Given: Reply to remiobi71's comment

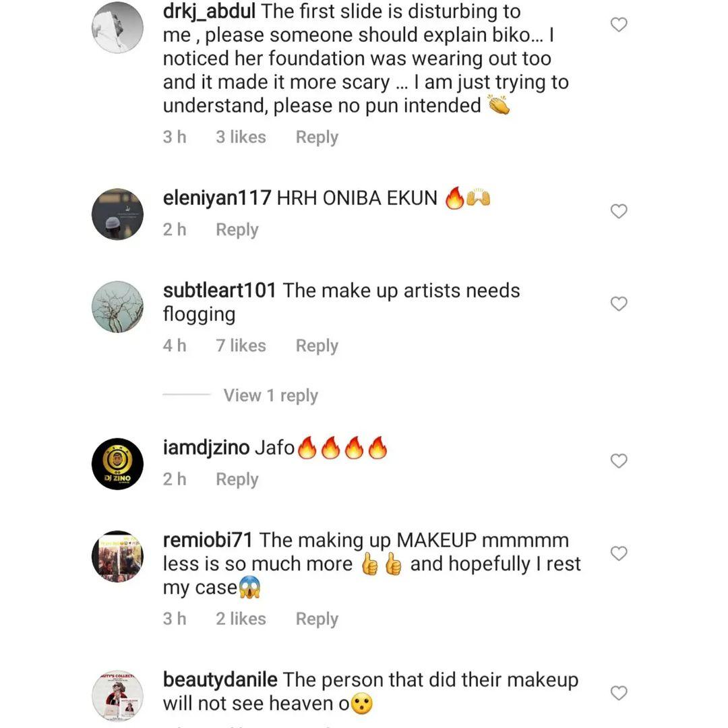Looking at the screenshot, I should [317, 619].
